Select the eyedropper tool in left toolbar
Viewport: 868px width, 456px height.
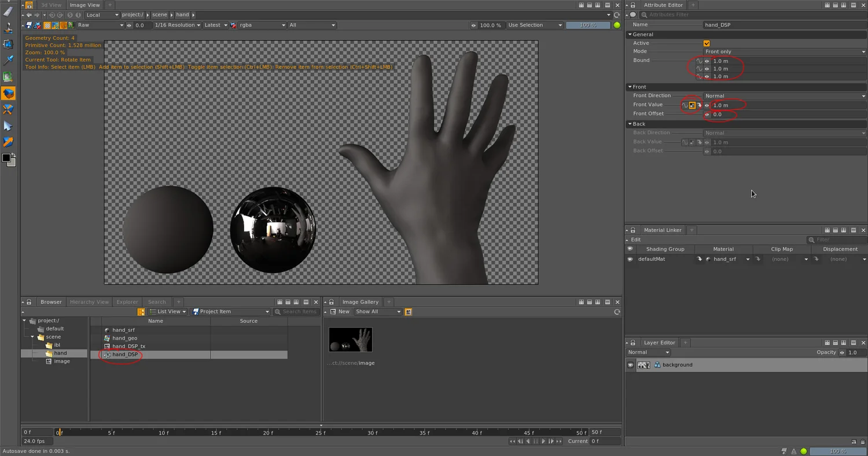[x=8, y=60]
